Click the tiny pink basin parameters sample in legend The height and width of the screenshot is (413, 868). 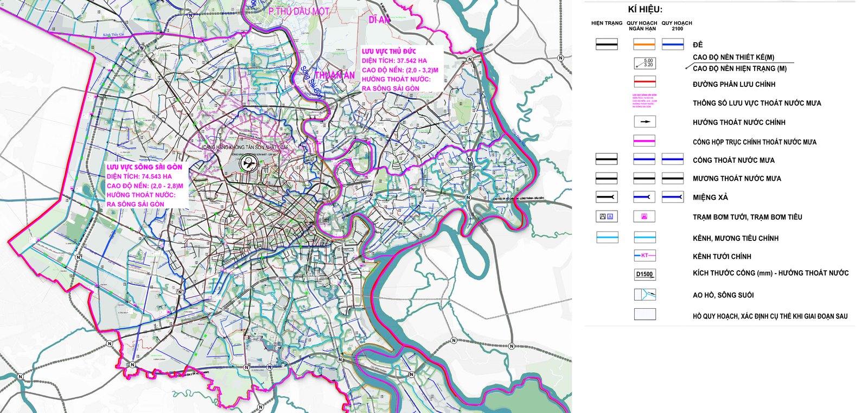[x=644, y=101]
